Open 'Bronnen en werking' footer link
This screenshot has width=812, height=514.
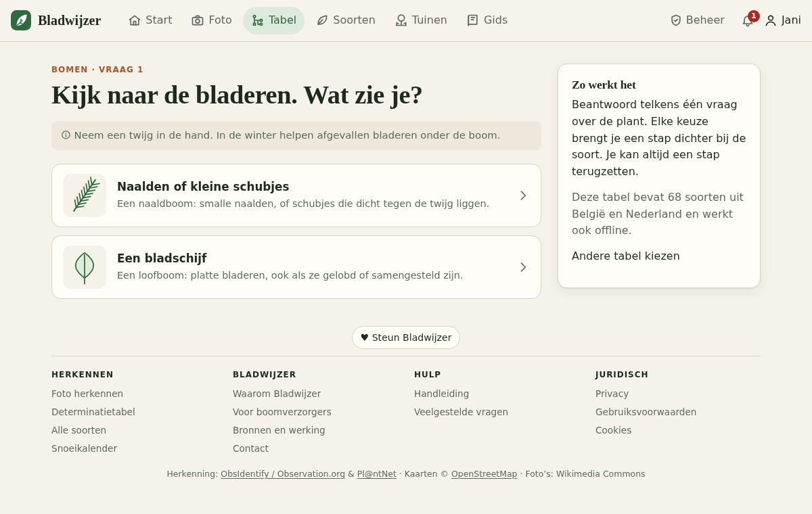[x=279, y=430]
